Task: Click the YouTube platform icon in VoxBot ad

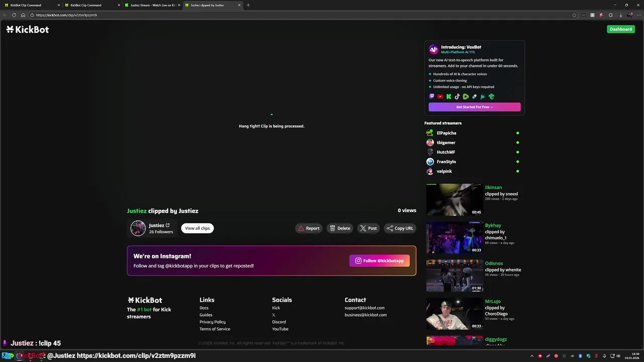Action: [440, 97]
